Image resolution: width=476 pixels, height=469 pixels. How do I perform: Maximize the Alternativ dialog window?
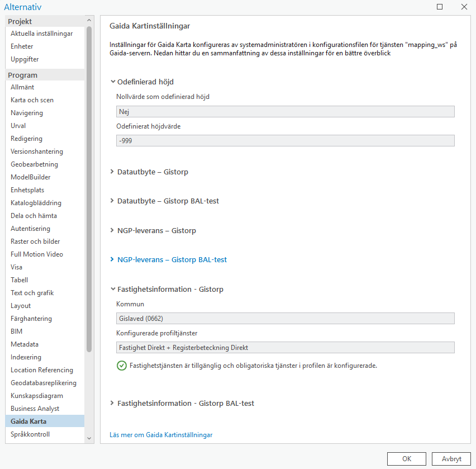(x=440, y=7)
